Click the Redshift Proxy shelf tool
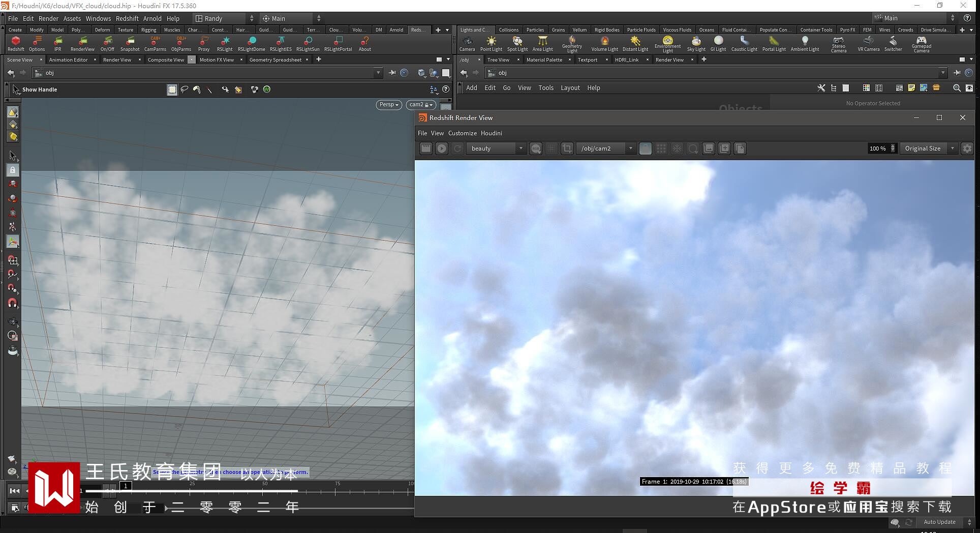 (x=204, y=44)
